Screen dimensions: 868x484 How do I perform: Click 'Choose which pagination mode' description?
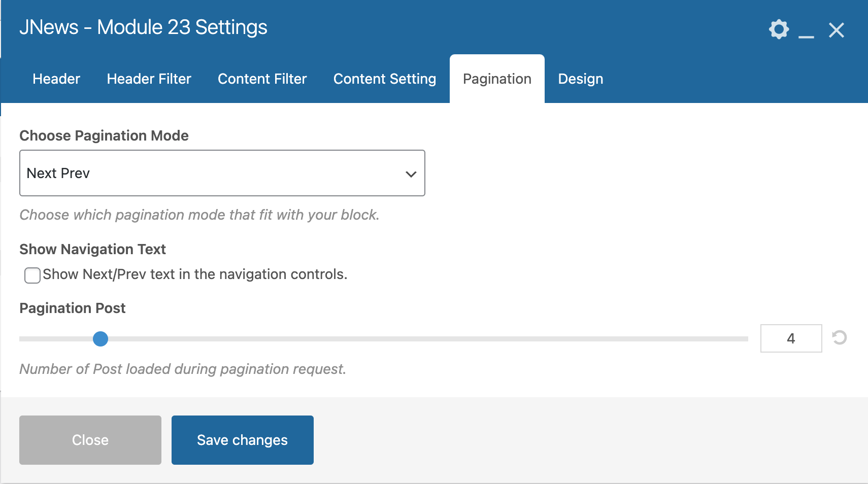(x=199, y=215)
